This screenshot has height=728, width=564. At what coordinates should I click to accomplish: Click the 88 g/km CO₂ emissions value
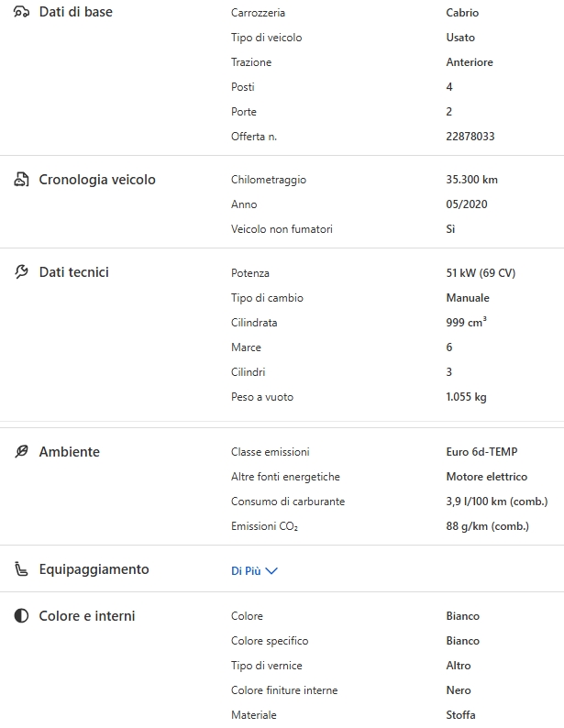[487, 526]
